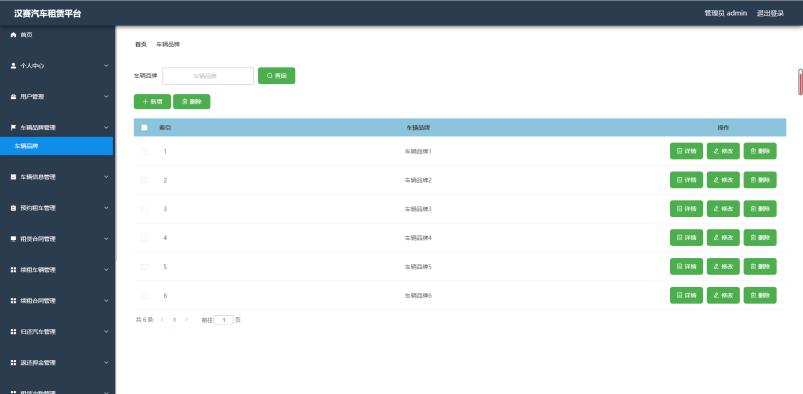Expand the 个人中心 menu chevron
This screenshot has height=394, width=803.
point(106,66)
